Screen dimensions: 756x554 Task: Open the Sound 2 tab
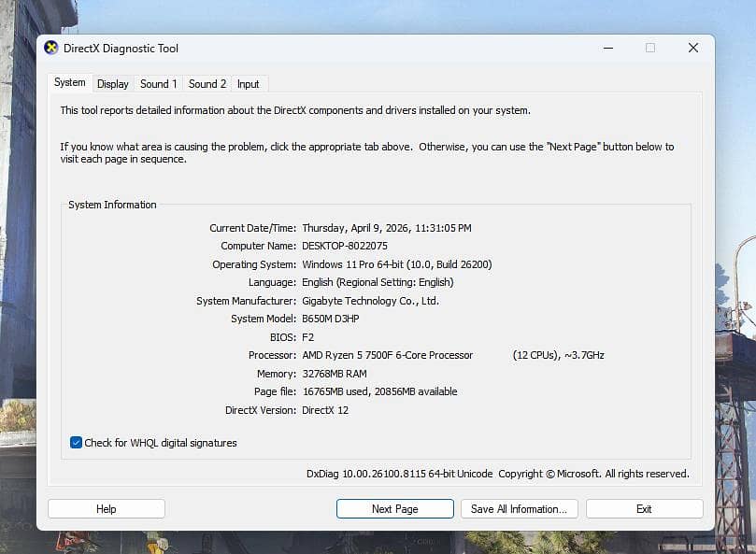click(x=207, y=84)
